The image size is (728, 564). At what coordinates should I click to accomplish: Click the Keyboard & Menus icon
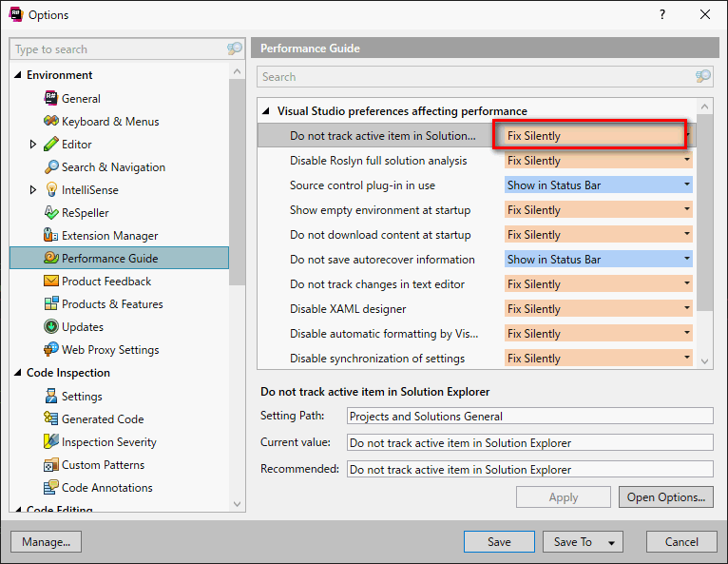[x=50, y=121]
